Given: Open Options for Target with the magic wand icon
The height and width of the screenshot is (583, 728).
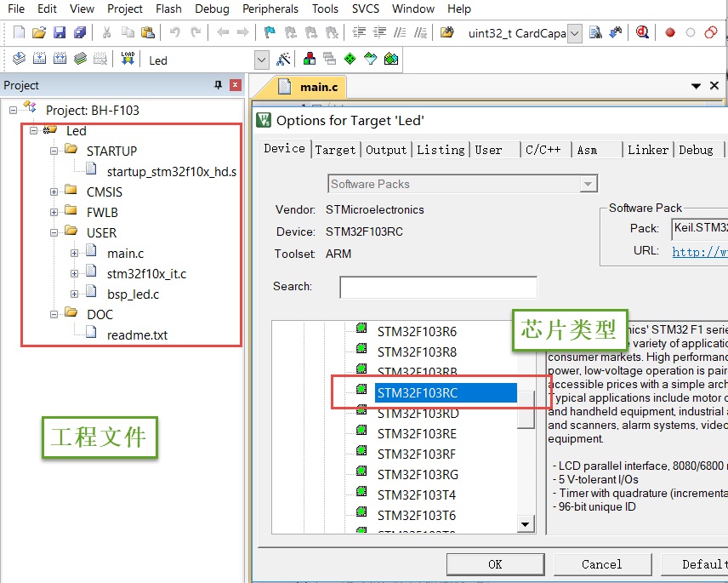Looking at the screenshot, I should [x=283, y=59].
